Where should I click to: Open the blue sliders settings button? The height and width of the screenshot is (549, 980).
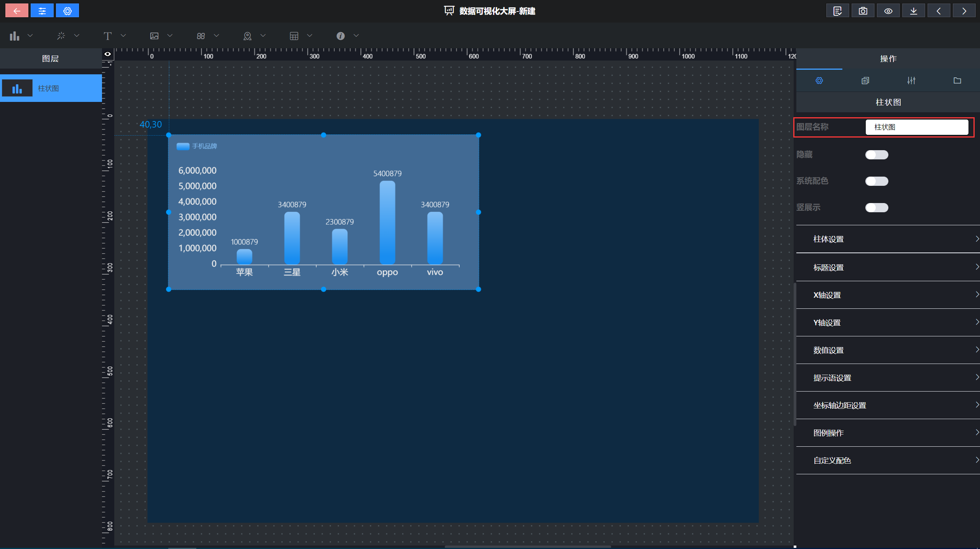pyautogui.click(x=42, y=11)
